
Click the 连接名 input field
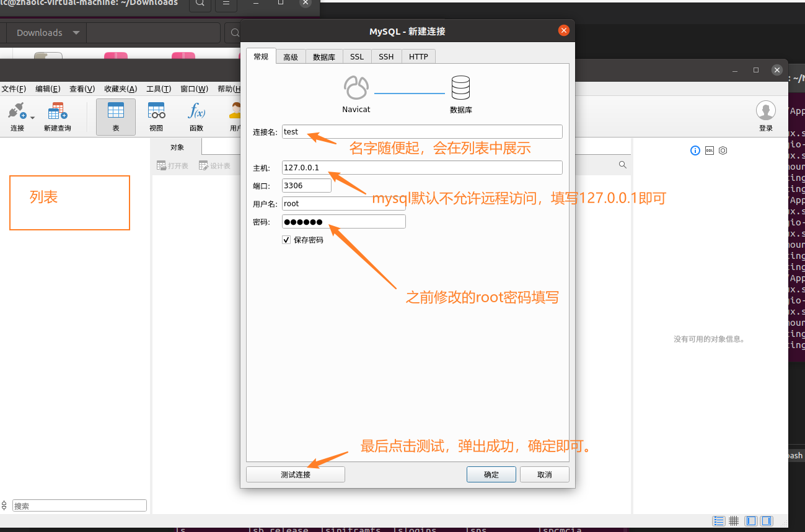tap(422, 131)
